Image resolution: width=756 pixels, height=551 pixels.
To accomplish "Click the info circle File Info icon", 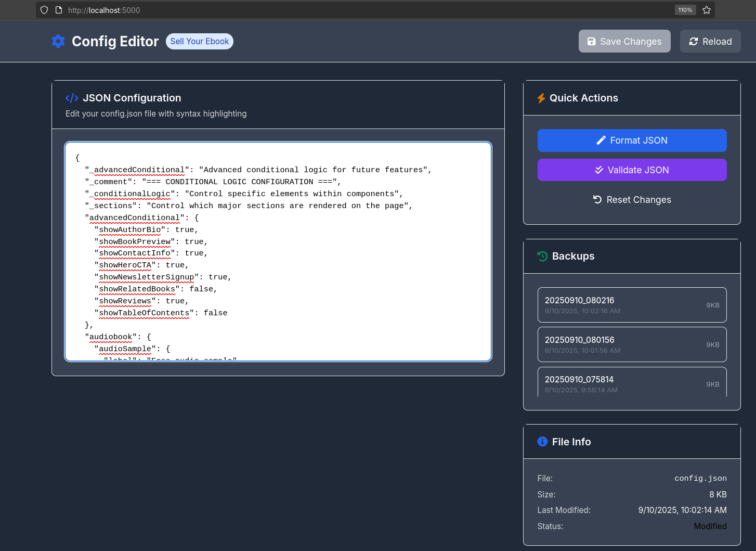I will point(542,441).
